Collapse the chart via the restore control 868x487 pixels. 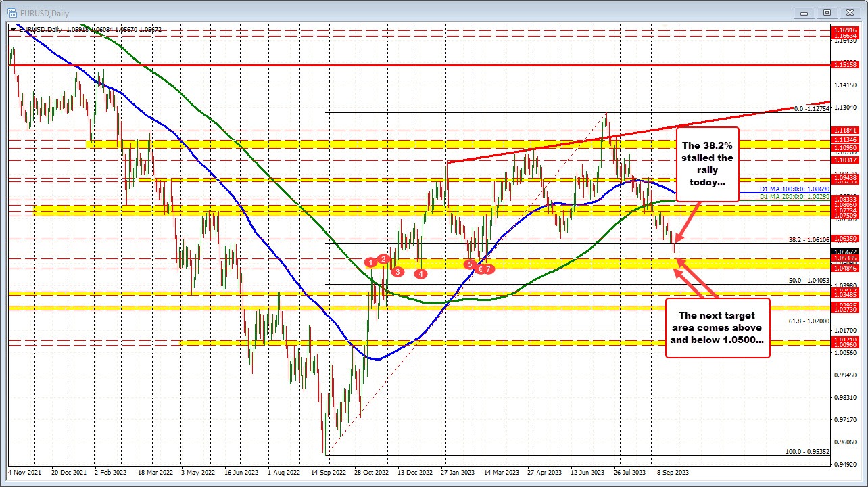coord(827,12)
